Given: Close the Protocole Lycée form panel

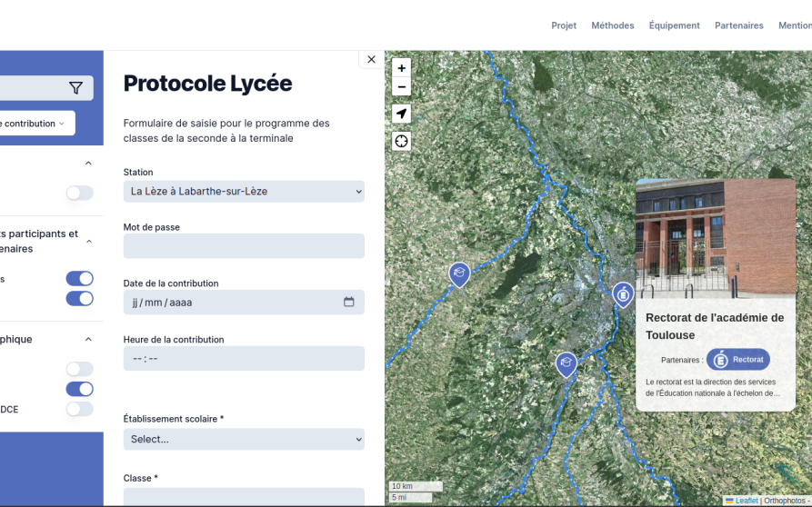Looking at the screenshot, I should point(371,59).
